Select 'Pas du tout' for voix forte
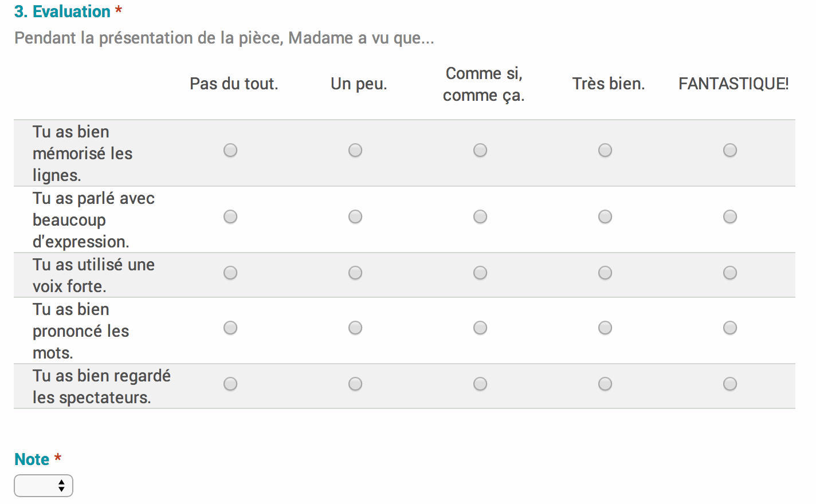816x504 pixels. click(230, 273)
